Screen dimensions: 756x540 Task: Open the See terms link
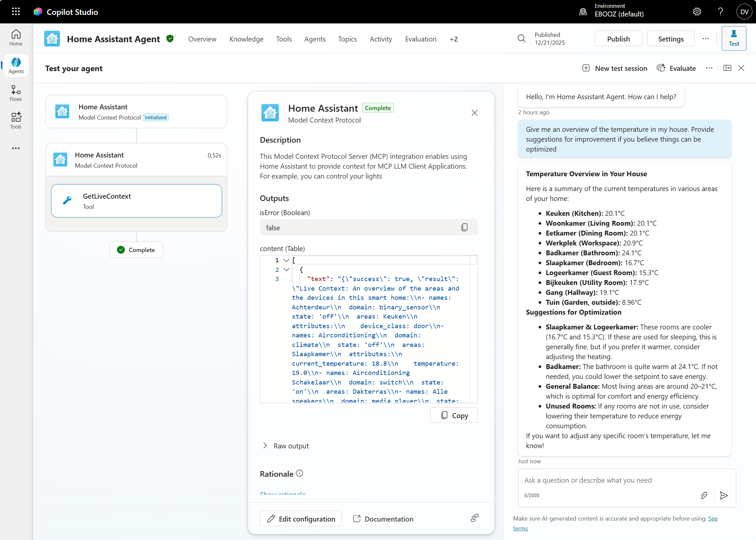[x=713, y=518]
